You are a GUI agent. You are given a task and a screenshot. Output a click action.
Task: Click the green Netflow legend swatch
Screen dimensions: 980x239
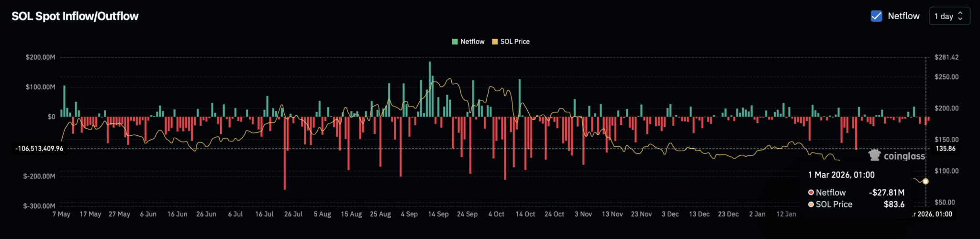pos(455,42)
